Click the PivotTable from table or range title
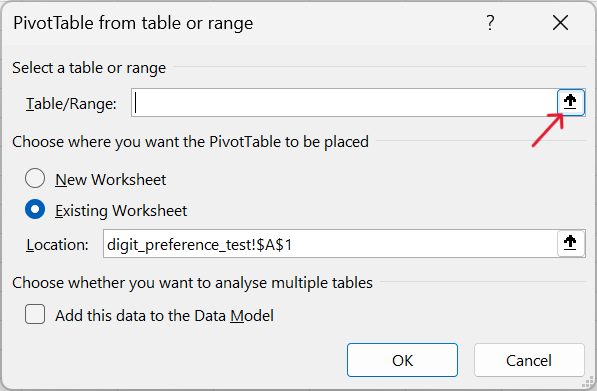597x391 pixels. point(133,23)
